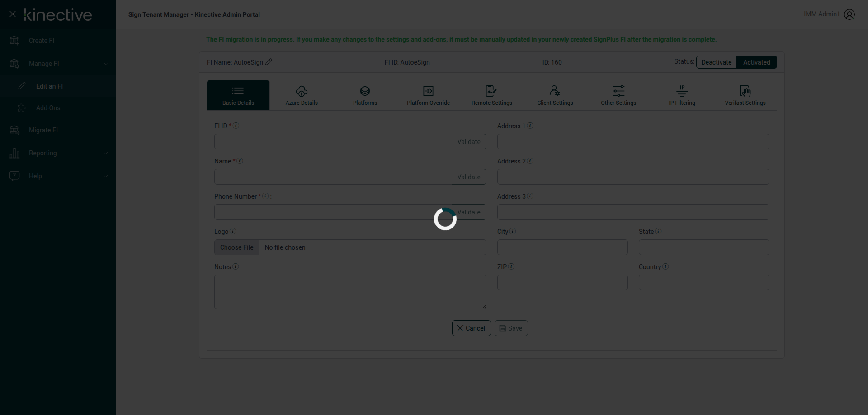Edit FI Name with the pencil icon
Screen dimensions: 868x415
coord(269,62)
